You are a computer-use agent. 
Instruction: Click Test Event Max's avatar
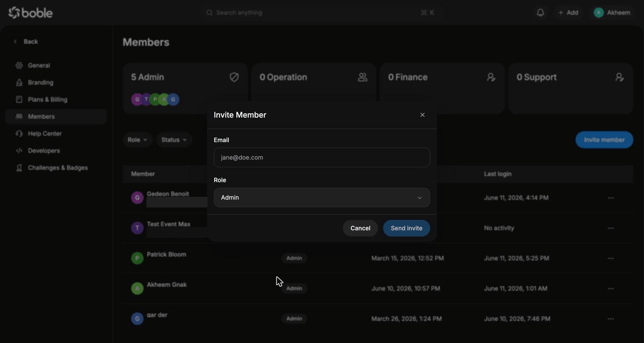point(137,228)
